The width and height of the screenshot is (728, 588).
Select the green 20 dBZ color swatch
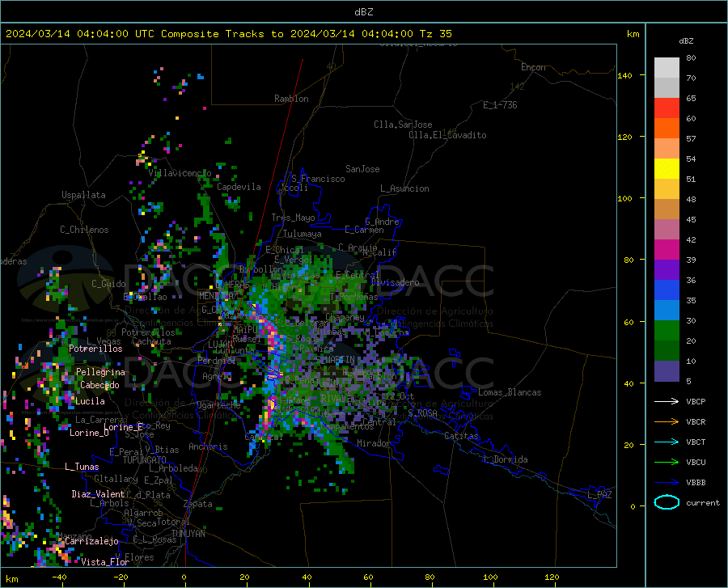coord(667,331)
